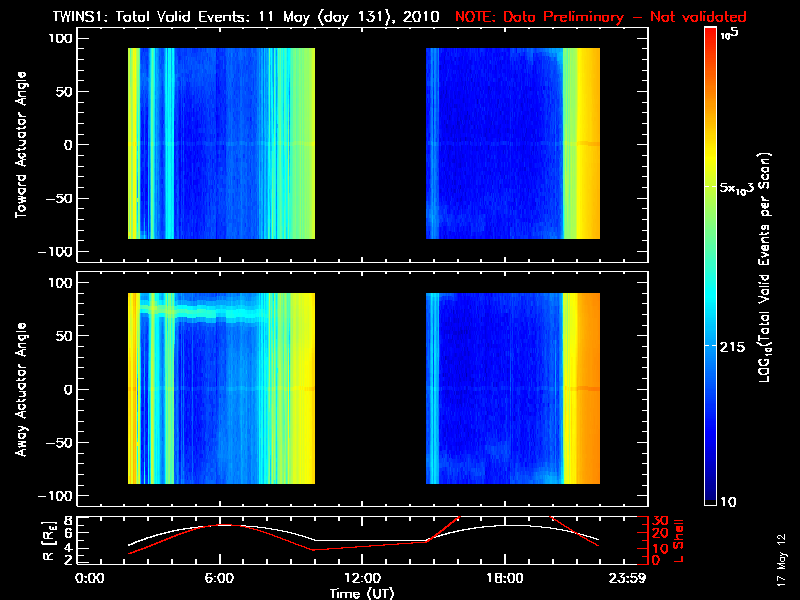This screenshot has width=800, height=600.
Task: Click the 'R [RE]' orbit axis label
Action: point(48,541)
